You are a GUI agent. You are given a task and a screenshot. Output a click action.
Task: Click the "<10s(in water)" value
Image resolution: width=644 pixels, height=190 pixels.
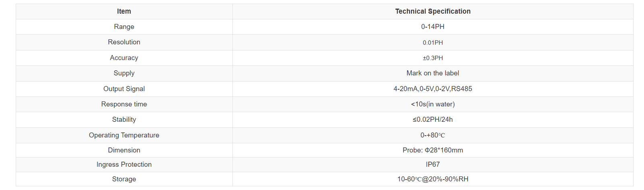tap(433, 104)
